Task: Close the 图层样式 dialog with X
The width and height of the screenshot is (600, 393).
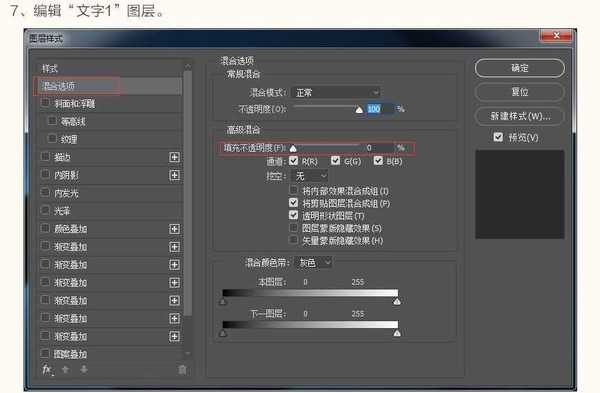Action: coord(556,36)
